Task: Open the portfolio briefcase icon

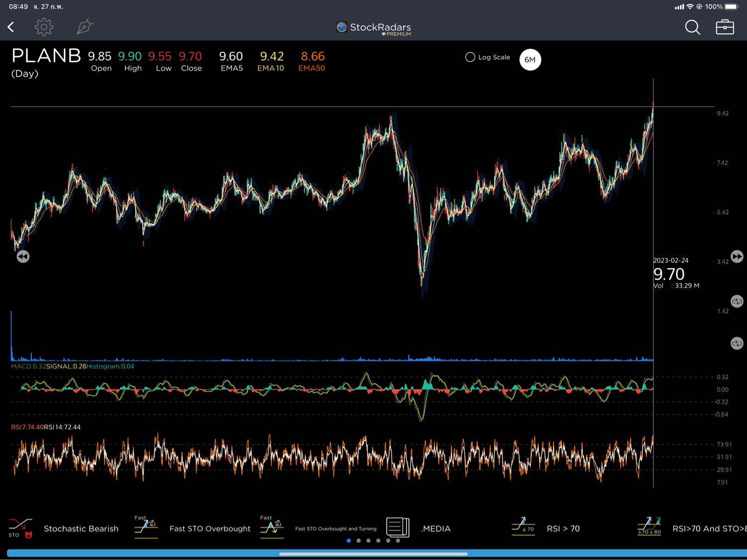Action: (x=725, y=27)
